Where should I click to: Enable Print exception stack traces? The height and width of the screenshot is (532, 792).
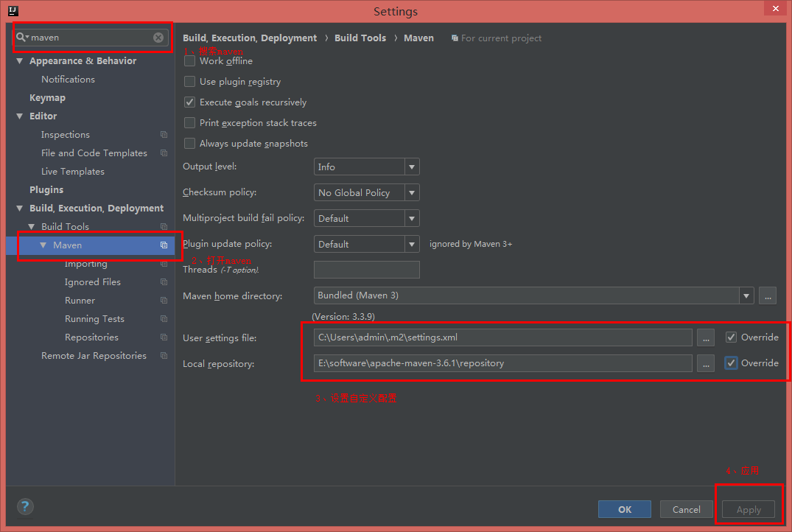coord(189,123)
